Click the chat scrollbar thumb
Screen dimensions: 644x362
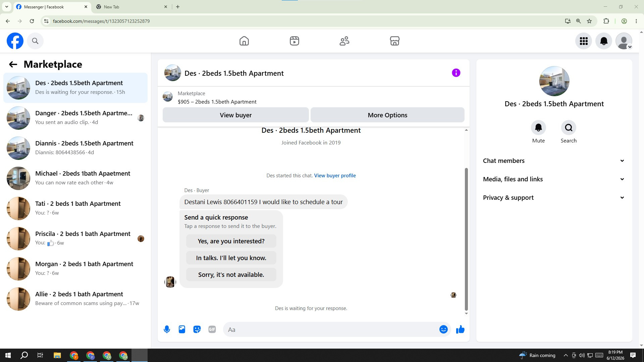tap(466, 239)
